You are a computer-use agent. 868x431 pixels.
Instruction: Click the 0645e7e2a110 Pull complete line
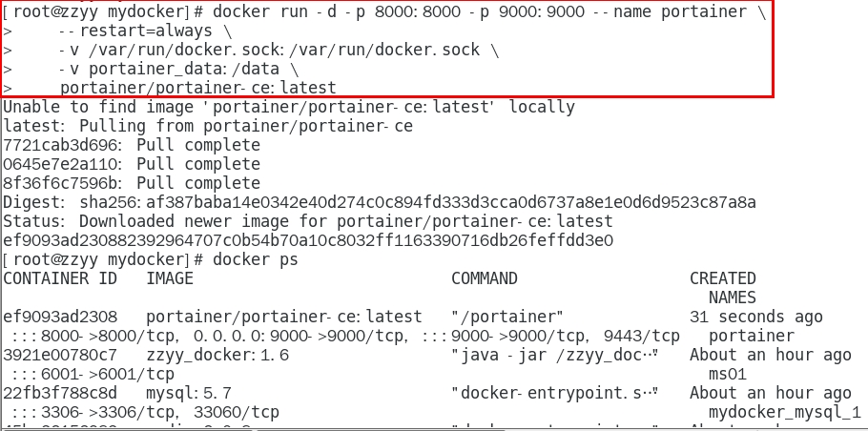132,164
